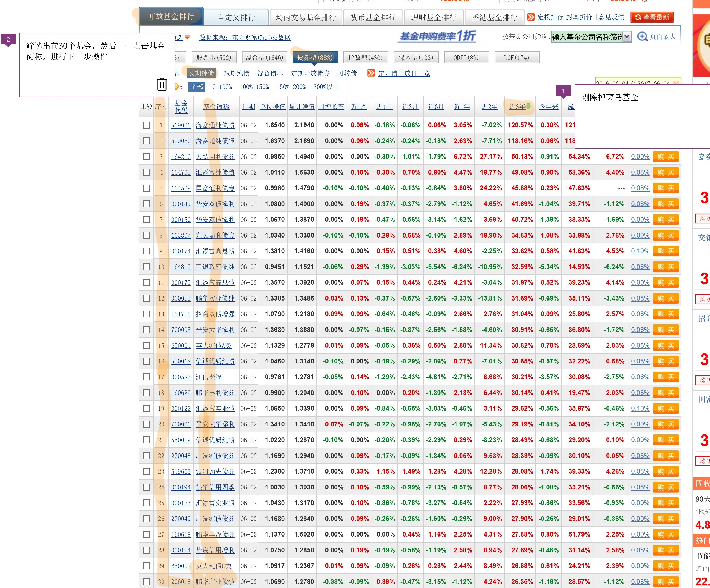
Task: Click the 购买 button for 天弘同利债券
Action: (x=666, y=157)
